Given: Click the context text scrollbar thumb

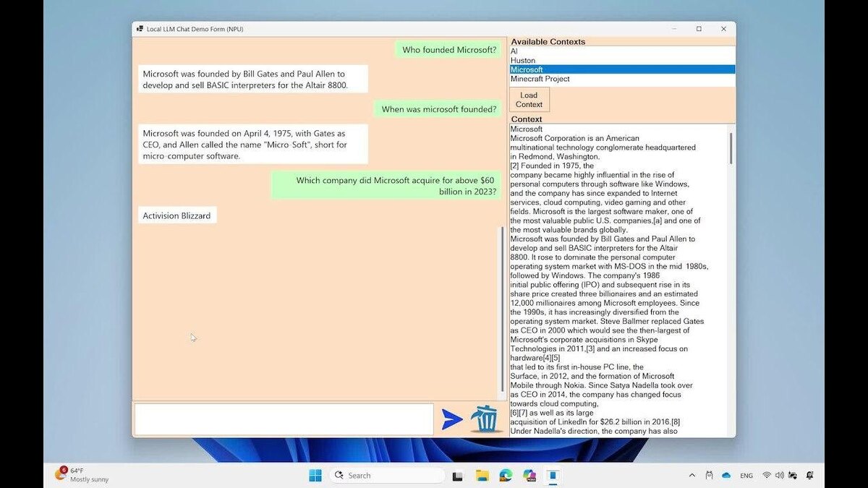Looking at the screenshot, I should [x=731, y=147].
